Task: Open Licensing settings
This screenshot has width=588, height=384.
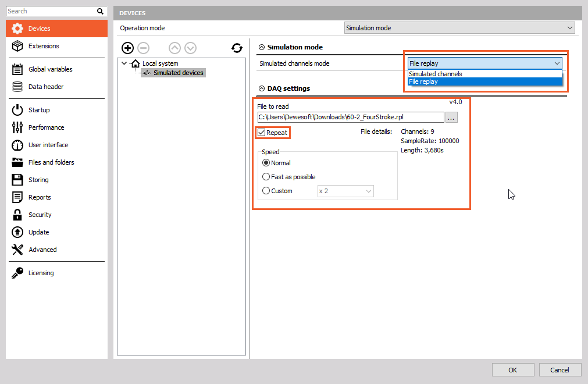Action: click(x=56, y=273)
